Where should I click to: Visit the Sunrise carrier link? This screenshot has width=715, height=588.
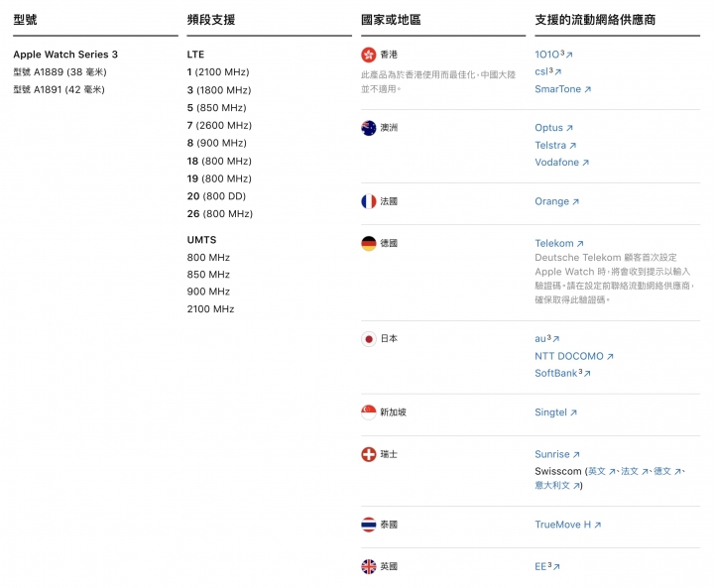pos(557,454)
